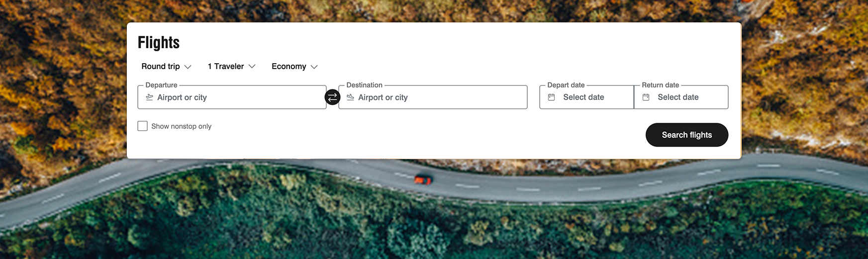Open the 1 Traveler selector
The height and width of the screenshot is (259, 868).
tap(231, 66)
